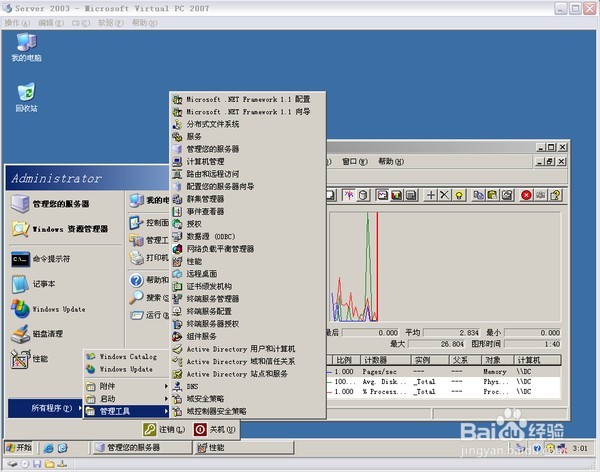
Task: Open DNS from admin tools menu
Action: (248, 386)
